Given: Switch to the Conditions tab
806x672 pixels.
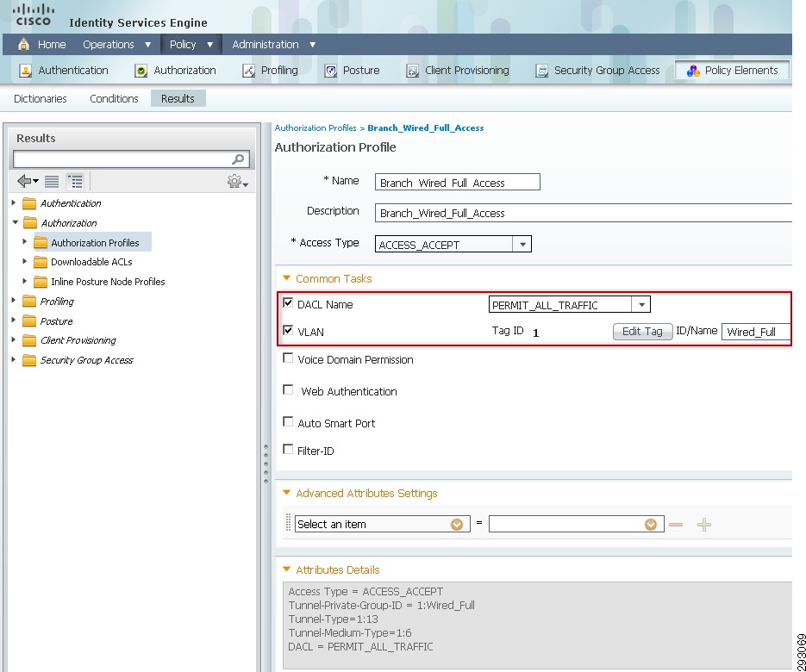Looking at the screenshot, I should point(114,98).
